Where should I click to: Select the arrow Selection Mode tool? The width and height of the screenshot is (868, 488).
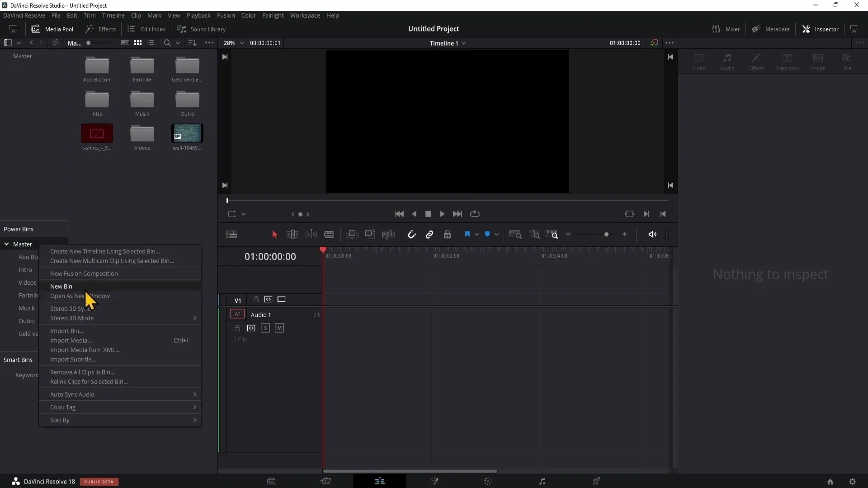[x=274, y=235]
